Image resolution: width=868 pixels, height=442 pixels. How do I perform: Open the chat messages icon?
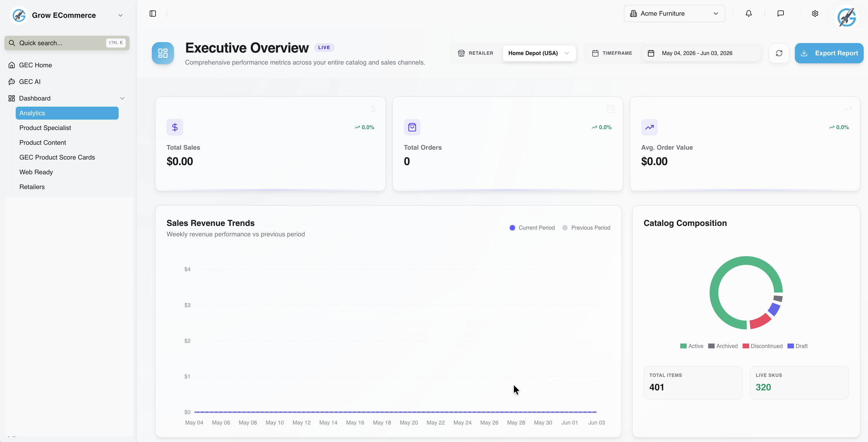[x=780, y=14]
